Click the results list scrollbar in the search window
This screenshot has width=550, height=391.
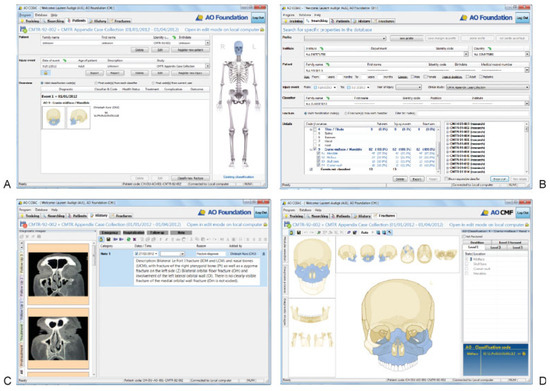pyautogui.click(x=526, y=147)
